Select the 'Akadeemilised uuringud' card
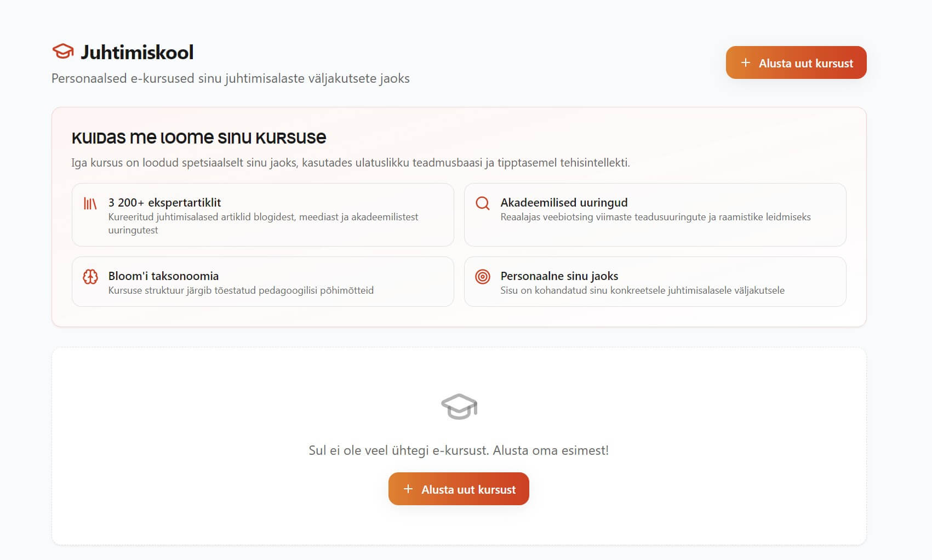Viewport: 932px width, 560px height. [x=655, y=215]
